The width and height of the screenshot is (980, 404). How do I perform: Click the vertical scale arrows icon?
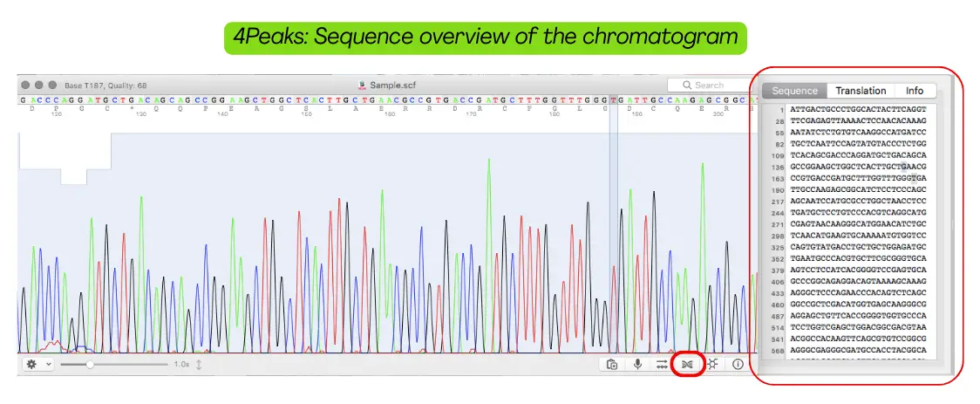pos(199,364)
